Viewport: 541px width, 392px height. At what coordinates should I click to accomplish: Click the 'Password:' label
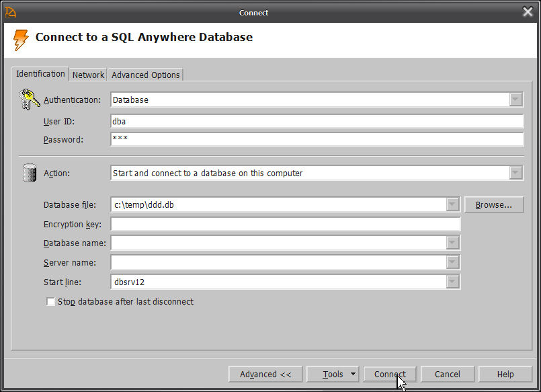tap(63, 139)
